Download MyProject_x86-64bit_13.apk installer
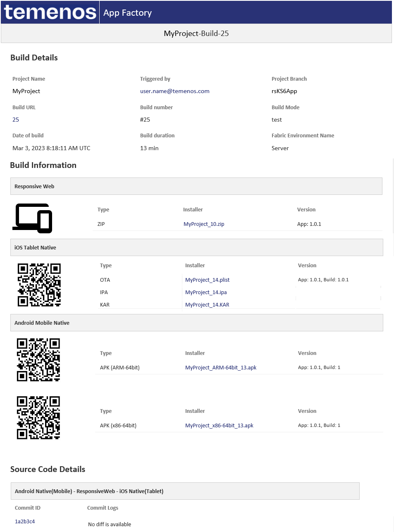The image size is (394, 532). point(219,426)
